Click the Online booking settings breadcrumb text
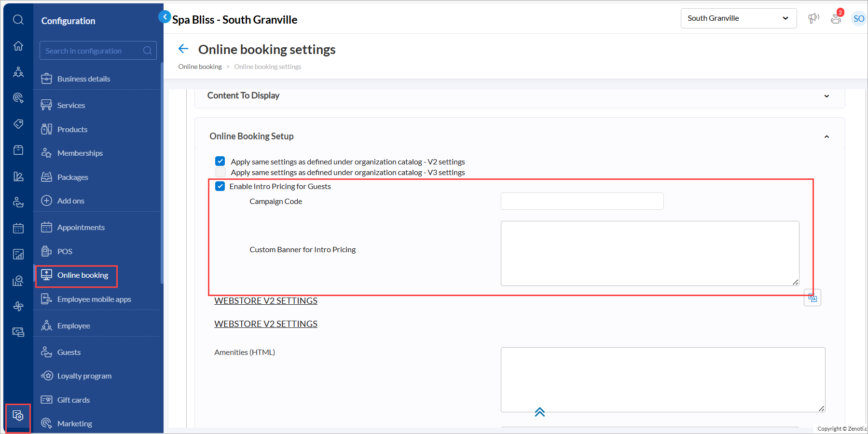Image resolution: width=868 pixels, height=434 pixels. click(x=268, y=67)
